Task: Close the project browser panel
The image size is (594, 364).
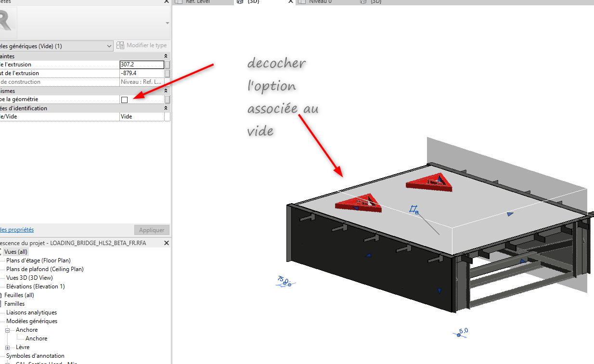Action: [167, 243]
